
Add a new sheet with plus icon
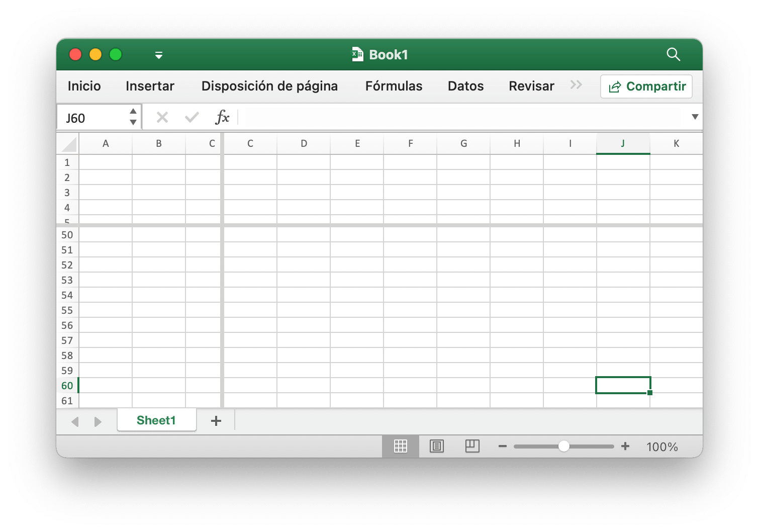click(216, 421)
